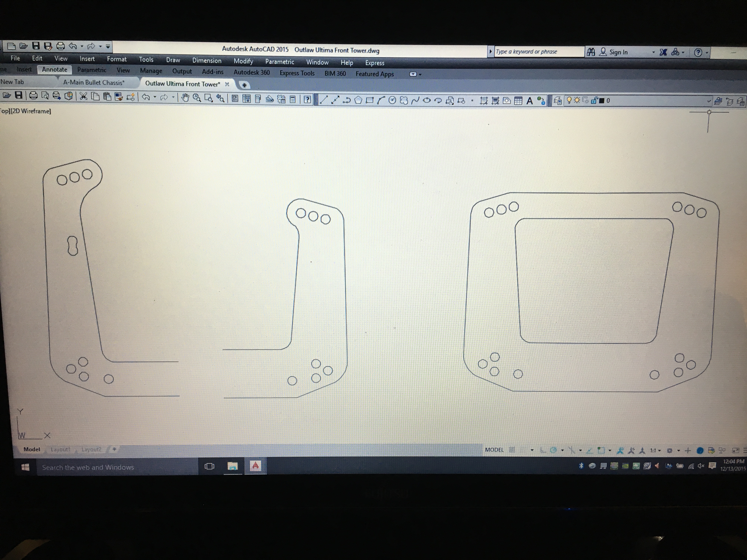
Task: Open the Format menu
Action: (117, 59)
